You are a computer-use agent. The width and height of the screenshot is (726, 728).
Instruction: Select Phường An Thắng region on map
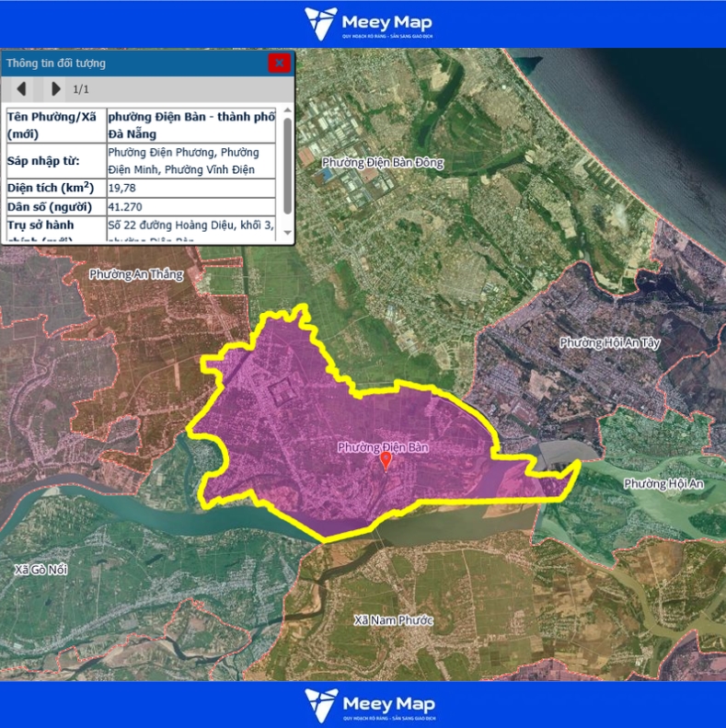pos(136,274)
